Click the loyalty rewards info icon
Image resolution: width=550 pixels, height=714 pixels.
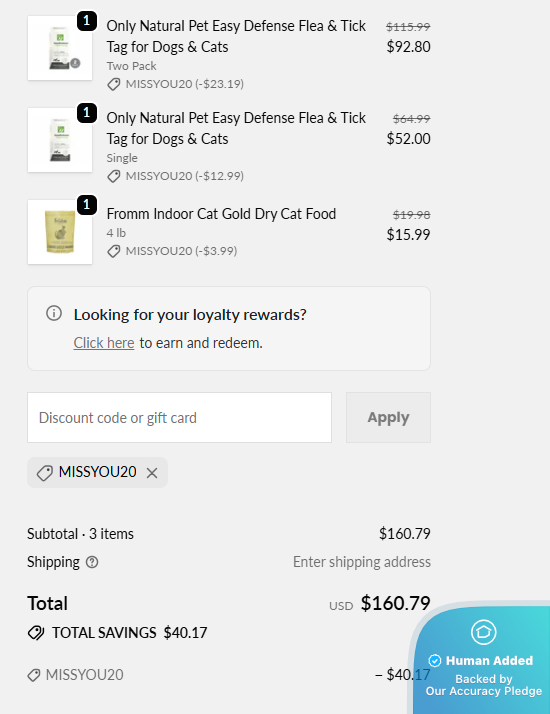point(54,313)
